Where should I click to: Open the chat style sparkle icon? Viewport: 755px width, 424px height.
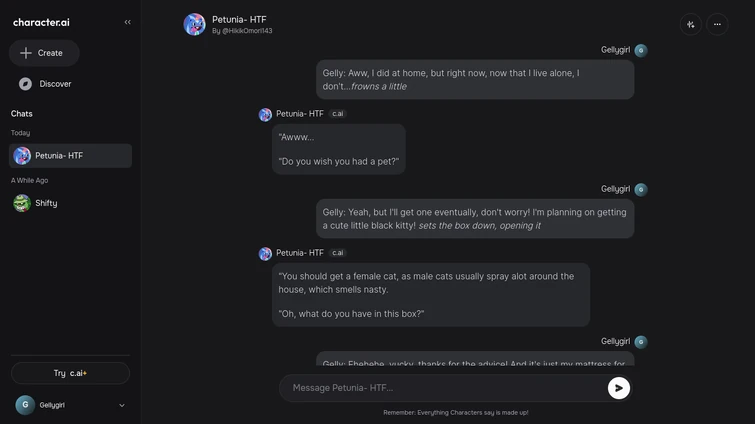[690, 25]
